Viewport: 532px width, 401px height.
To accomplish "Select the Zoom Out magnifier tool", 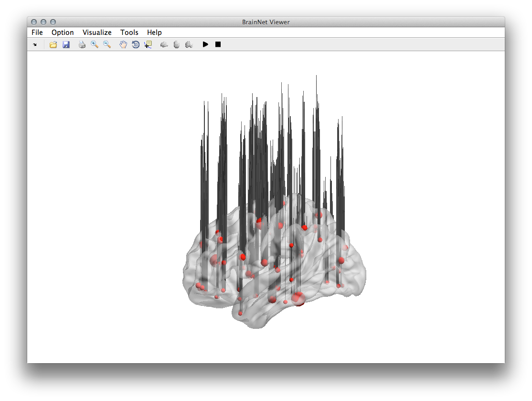I will [107, 44].
